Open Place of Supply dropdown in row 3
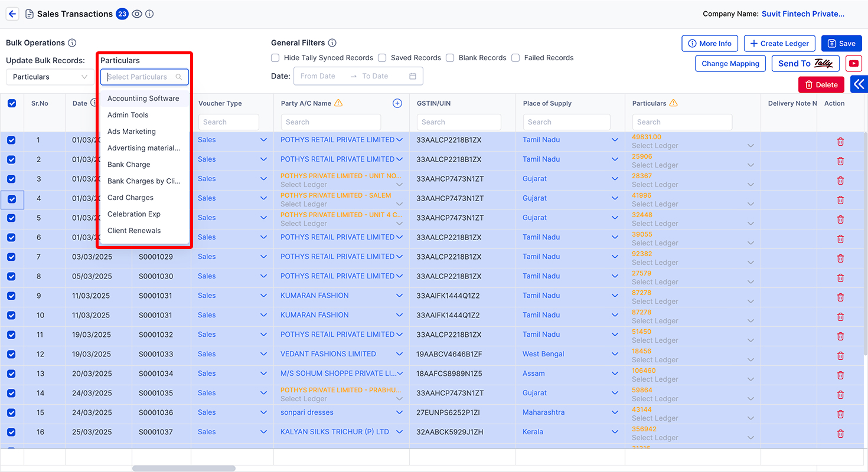Image resolution: width=868 pixels, height=472 pixels. (615, 179)
